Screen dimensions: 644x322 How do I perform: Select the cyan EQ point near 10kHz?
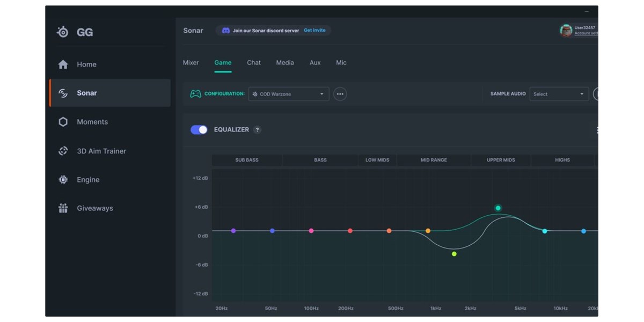[545, 231]
